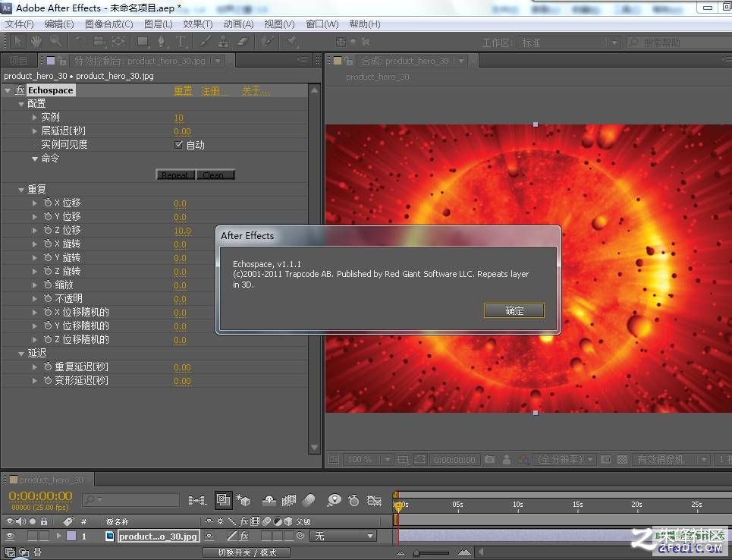This screenshot has width=732, height=560.
Task: Toggle the 重复延迟[秒] stopwatch
Action: point(48,367)
